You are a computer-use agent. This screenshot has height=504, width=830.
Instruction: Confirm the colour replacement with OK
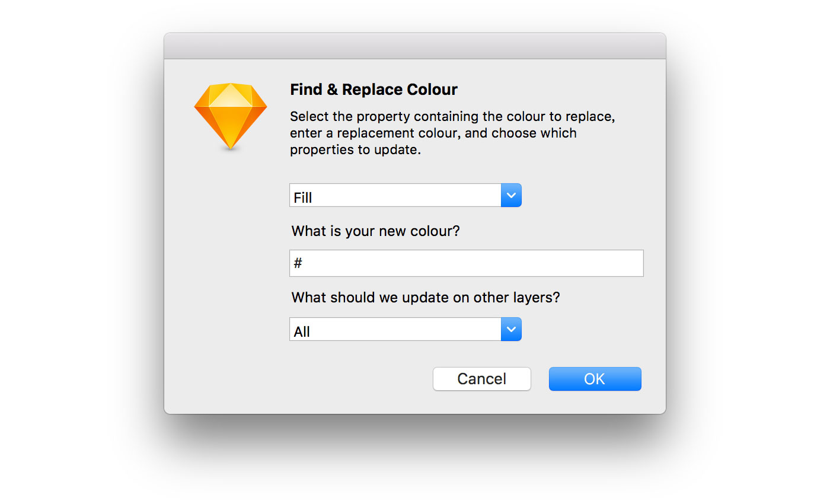pyautogui.click(x=595, y=379)
